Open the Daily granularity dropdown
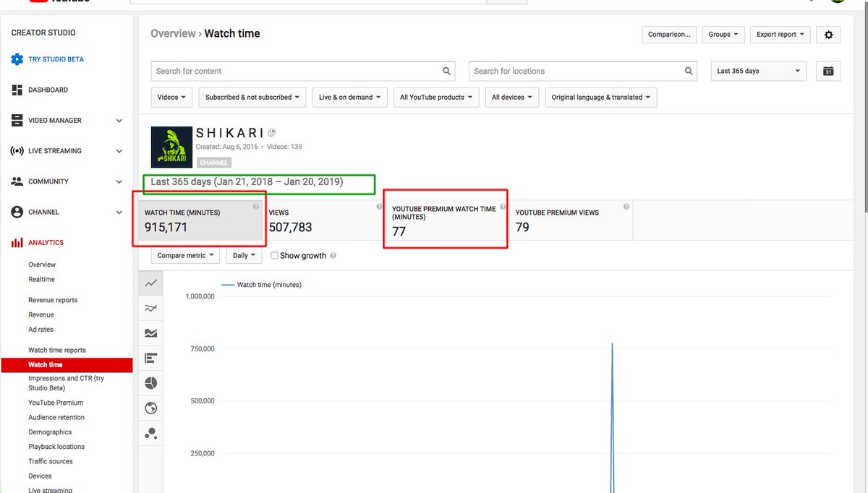868x493 pixels. pos(244,255)
